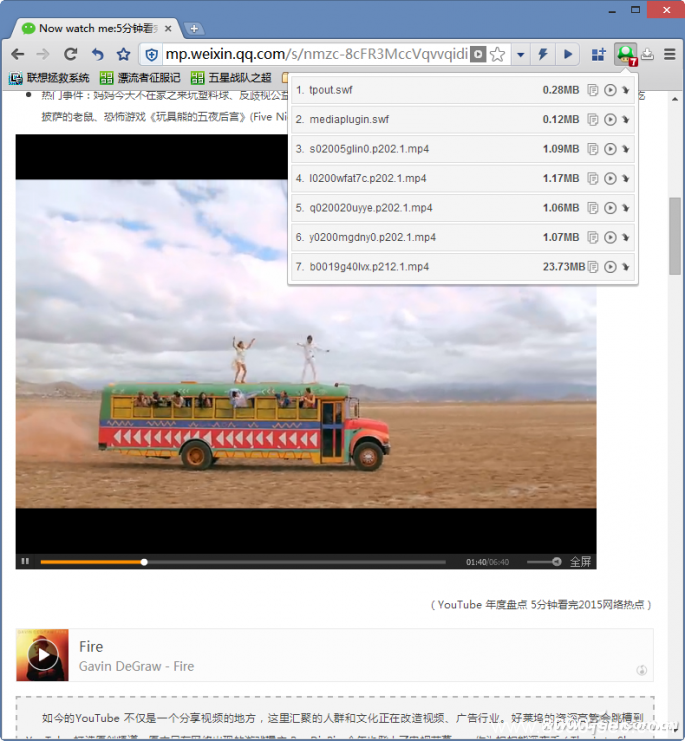The height and width of the screenshot is (741, 685).
Task: Select b0019g40lvx.p212.1.mp4 file name
Action: (x=369, y=267)
